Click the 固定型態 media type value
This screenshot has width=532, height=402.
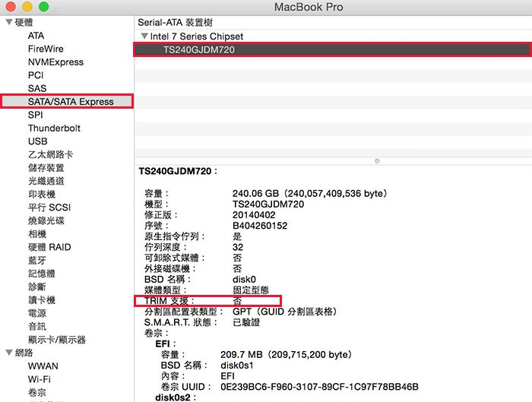click(x=251, y=290)
